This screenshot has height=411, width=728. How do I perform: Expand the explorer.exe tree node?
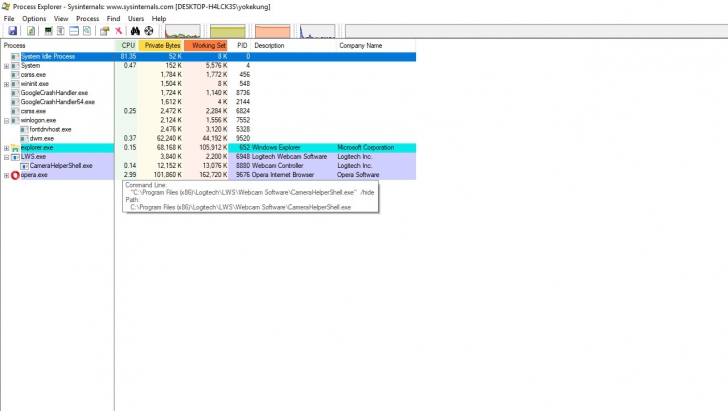pos(6,148)
